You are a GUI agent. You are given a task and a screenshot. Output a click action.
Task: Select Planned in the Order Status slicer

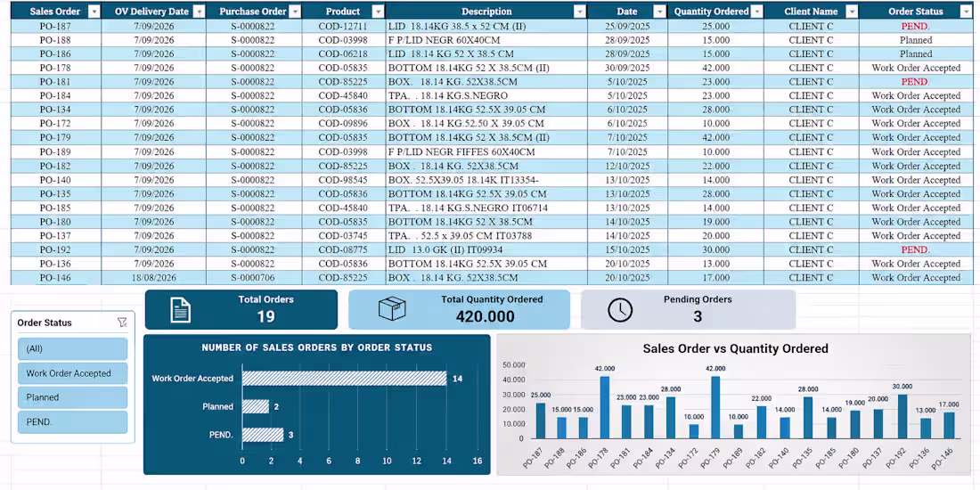[72, 397]
